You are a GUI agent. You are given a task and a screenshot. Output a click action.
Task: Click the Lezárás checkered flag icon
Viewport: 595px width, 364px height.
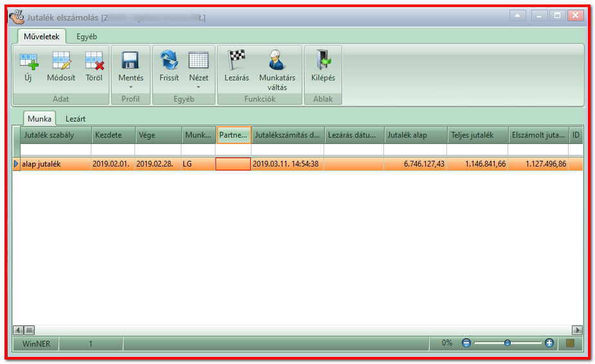(237, 60)
